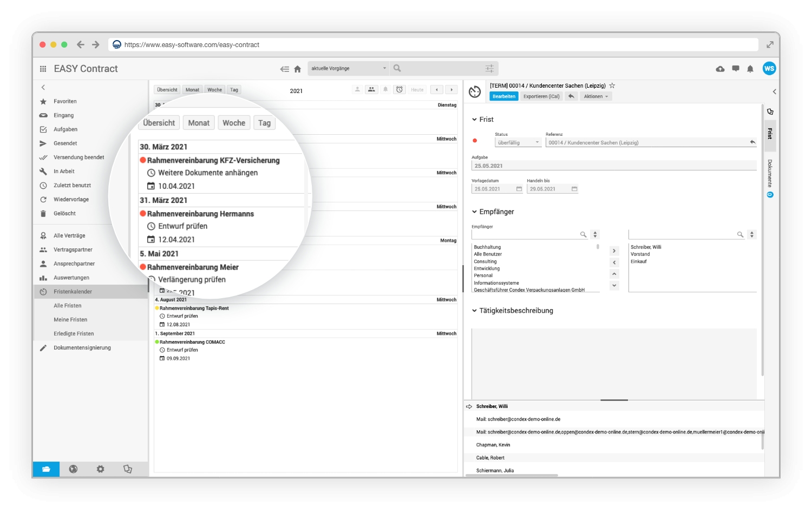Click the arrow icon in the Referenz field
Image resolution: width=812 pixels, height=513 pixels.
[x=752, y=142]
